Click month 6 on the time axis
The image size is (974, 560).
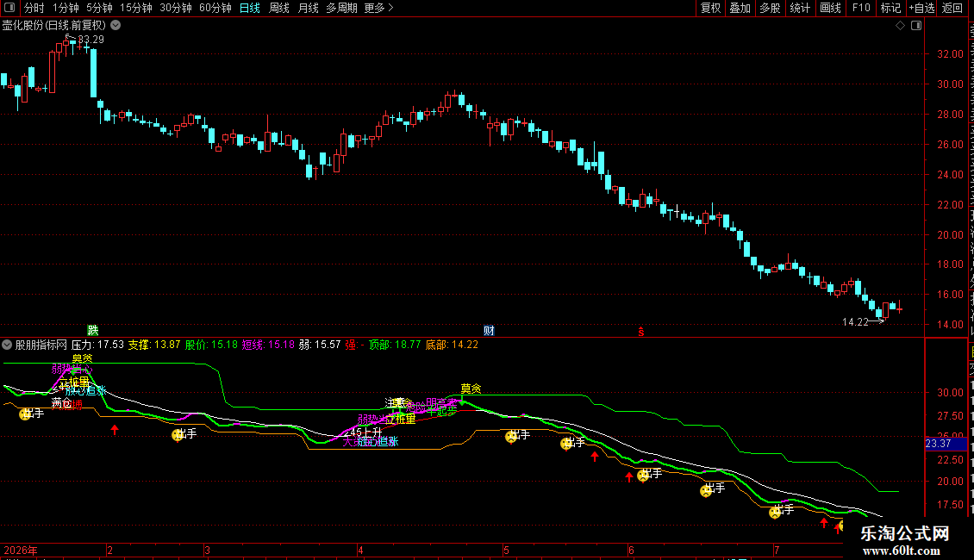pos(631,550)
